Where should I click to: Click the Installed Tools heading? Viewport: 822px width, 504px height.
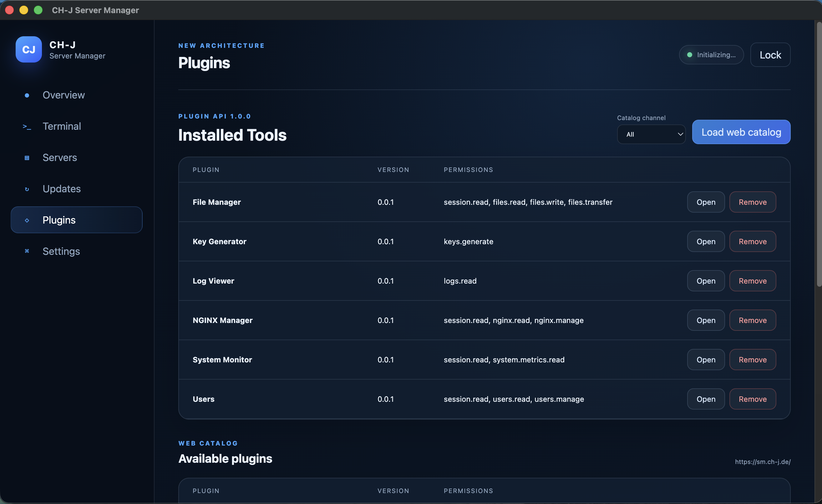[232, 135]
